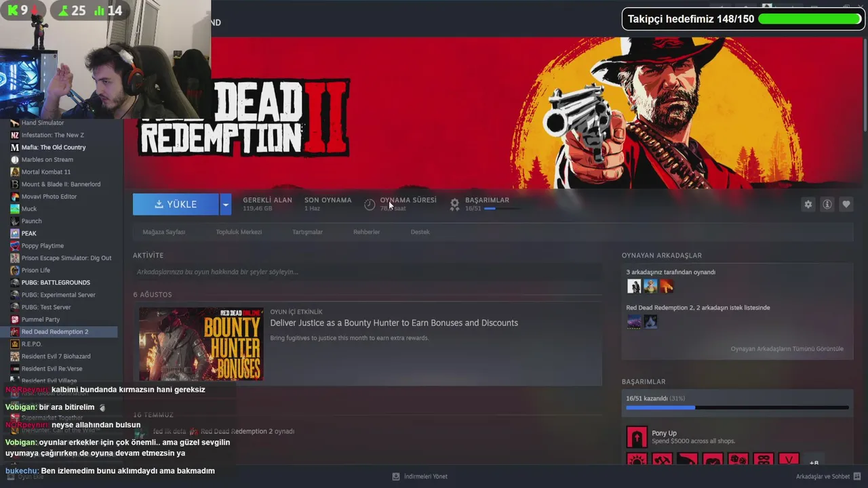Click the play time clock icon
This screenshot has width=868, height=488.
(370, 204)
